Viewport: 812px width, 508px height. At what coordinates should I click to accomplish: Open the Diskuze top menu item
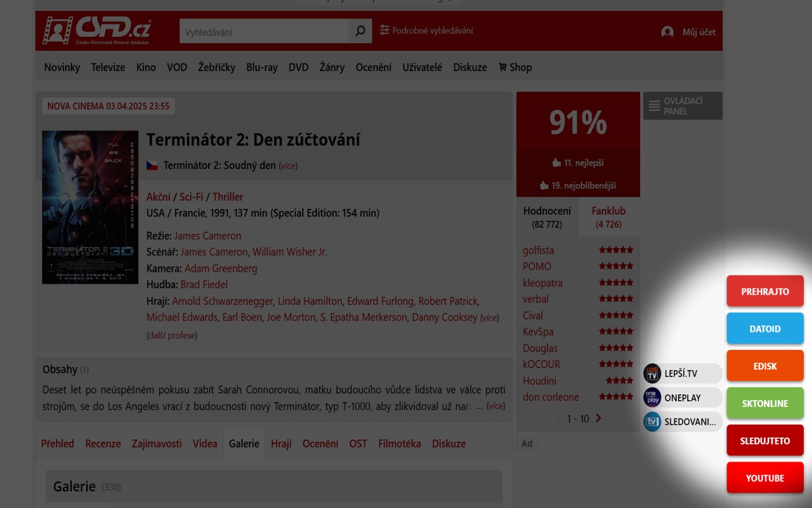pos(470,67)
